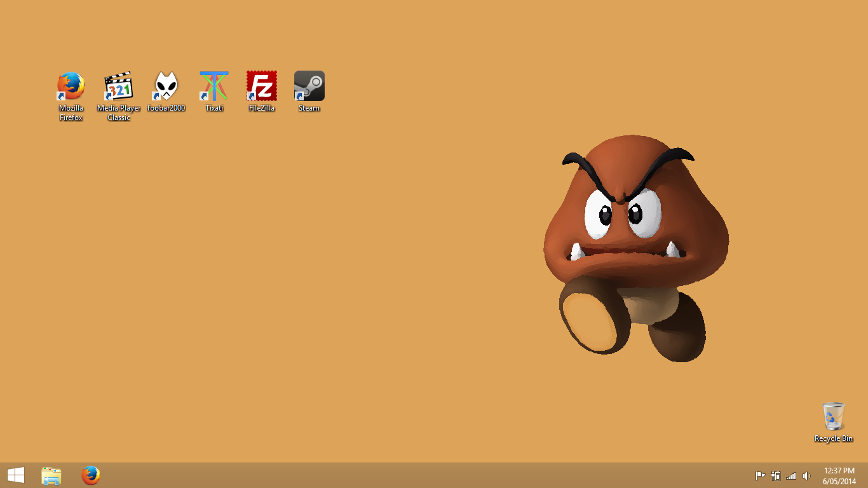
Task: Select the Mozilla Firefox desktop shortcut
Action: point(71,86)
